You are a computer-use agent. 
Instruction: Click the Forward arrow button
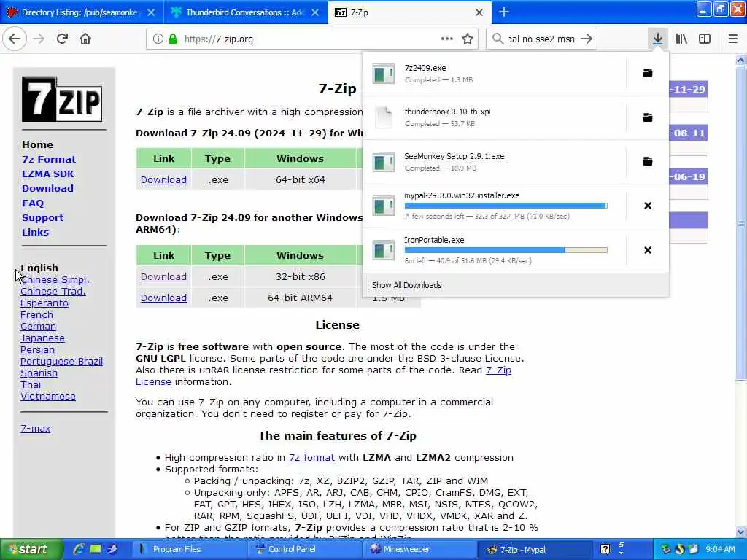coord(39,39)
